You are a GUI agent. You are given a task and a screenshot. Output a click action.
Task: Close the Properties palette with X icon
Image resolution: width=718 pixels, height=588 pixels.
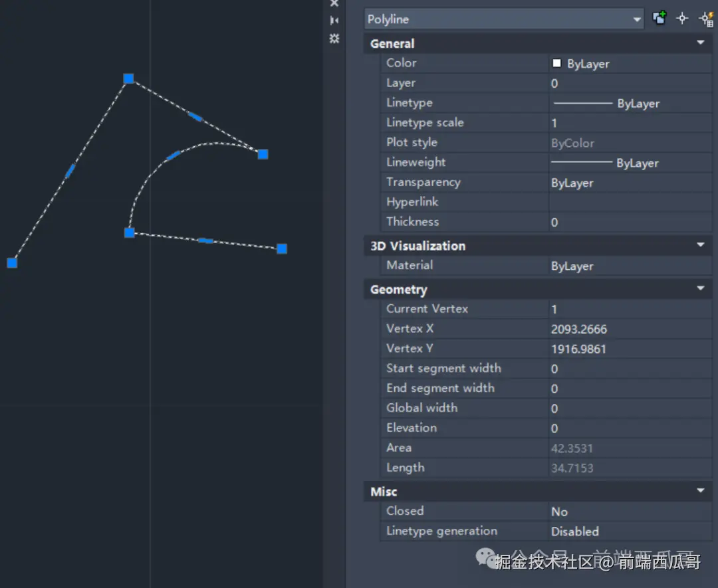334,4
